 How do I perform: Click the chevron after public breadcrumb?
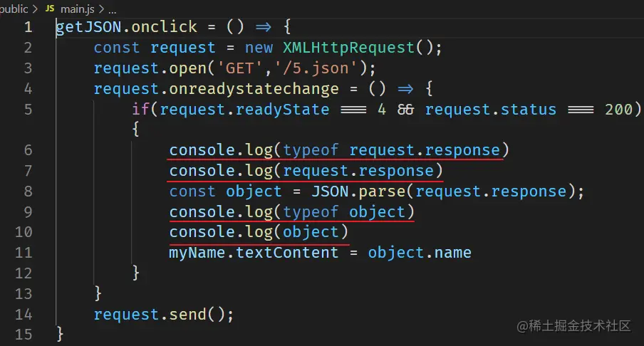(x=36, y=9)
